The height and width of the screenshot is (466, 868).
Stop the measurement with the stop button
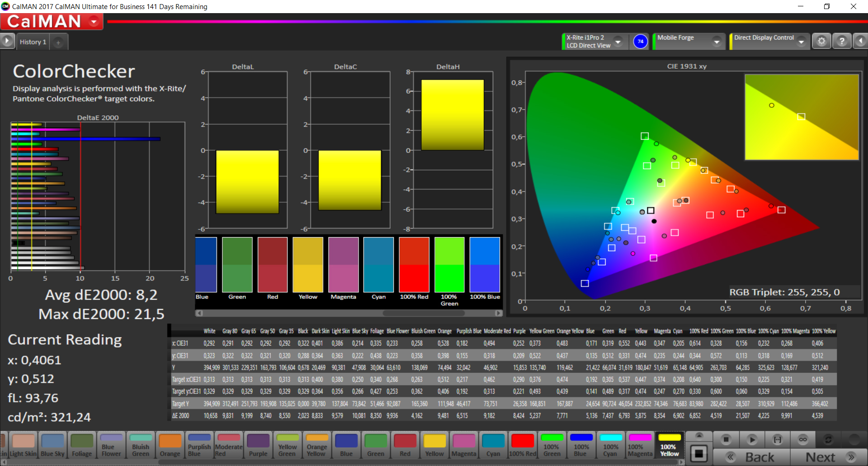point(726,439)
